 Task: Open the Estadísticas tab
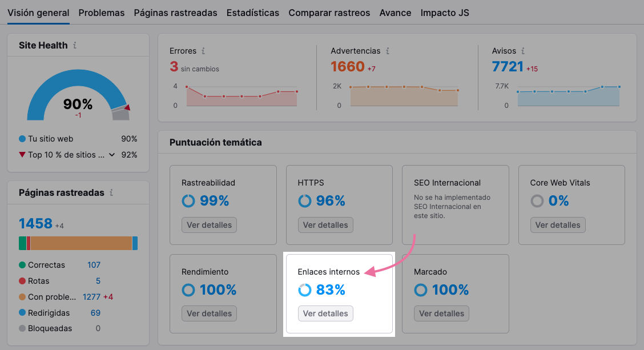[252, 13]
